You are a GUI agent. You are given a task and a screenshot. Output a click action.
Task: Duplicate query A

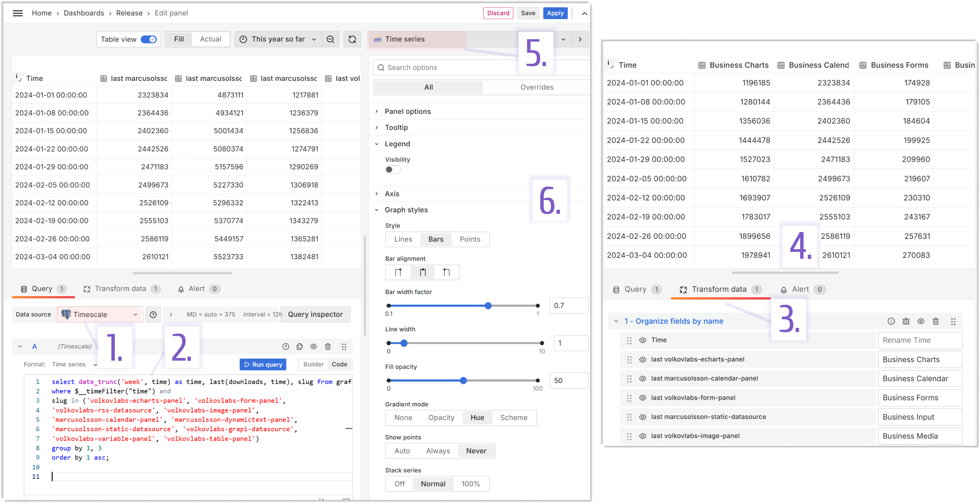click(299, 347)
